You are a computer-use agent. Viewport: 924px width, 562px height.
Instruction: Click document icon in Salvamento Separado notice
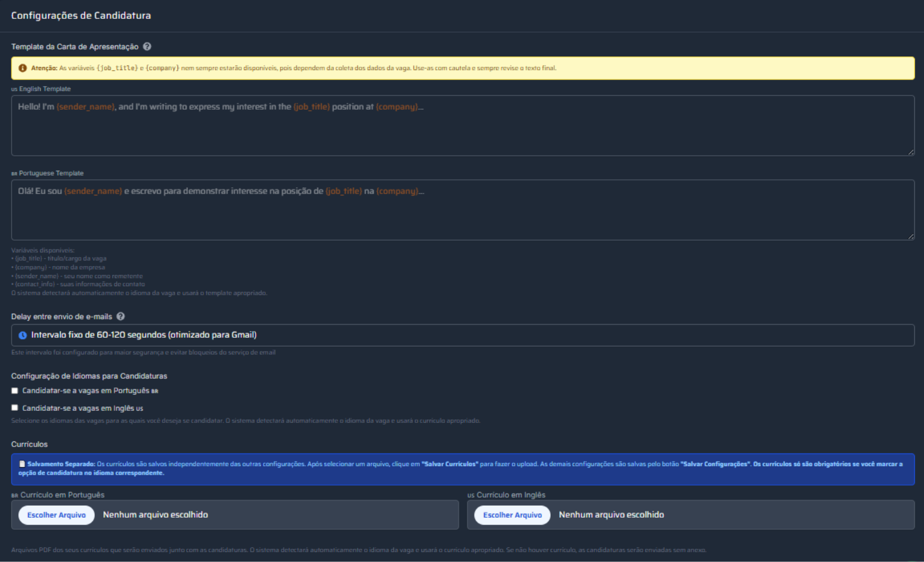(22, 464)
